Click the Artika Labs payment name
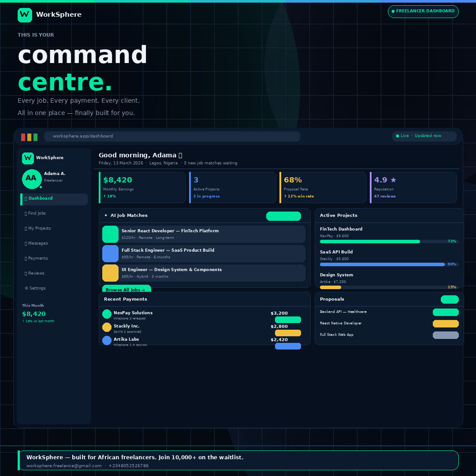476x476 pixels. tap(126, 339)
